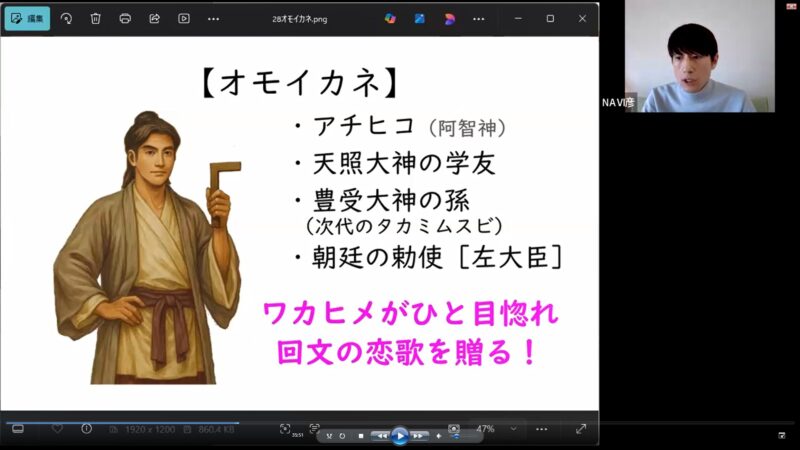This screenshot has height=450, width=800.
Task: Click the 28オモイカネ.png file title
Action: tap(299, 19)
